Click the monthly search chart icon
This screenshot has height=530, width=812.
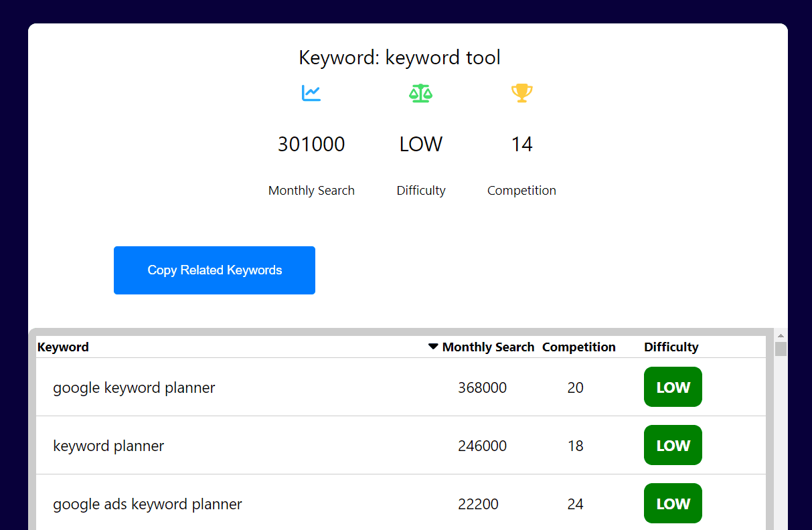coord(311,93)
